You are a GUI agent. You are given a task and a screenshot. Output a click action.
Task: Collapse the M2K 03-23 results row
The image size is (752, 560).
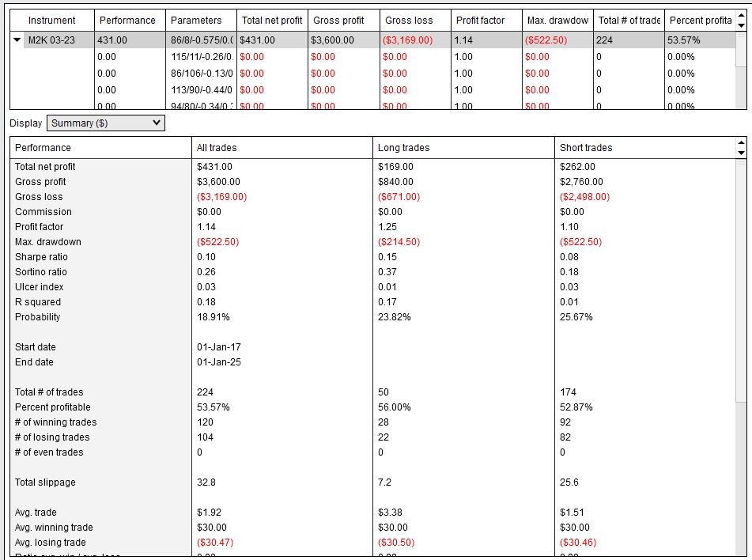(17, 40)
